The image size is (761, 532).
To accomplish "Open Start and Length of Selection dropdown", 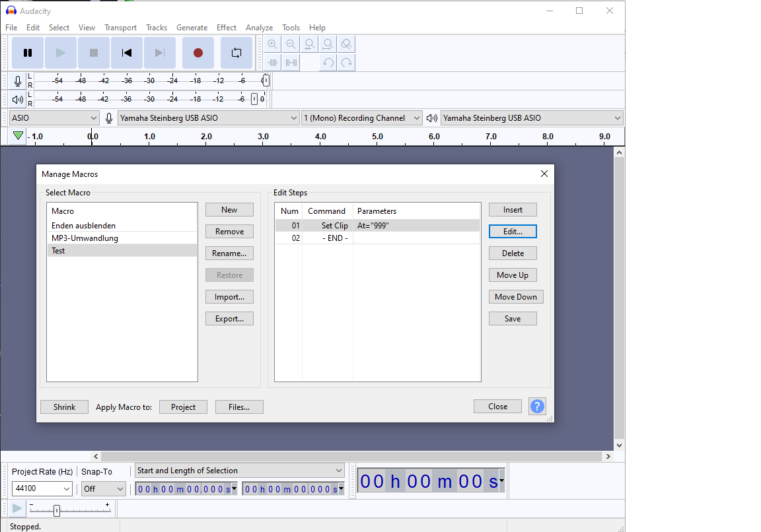I will 240,471.
